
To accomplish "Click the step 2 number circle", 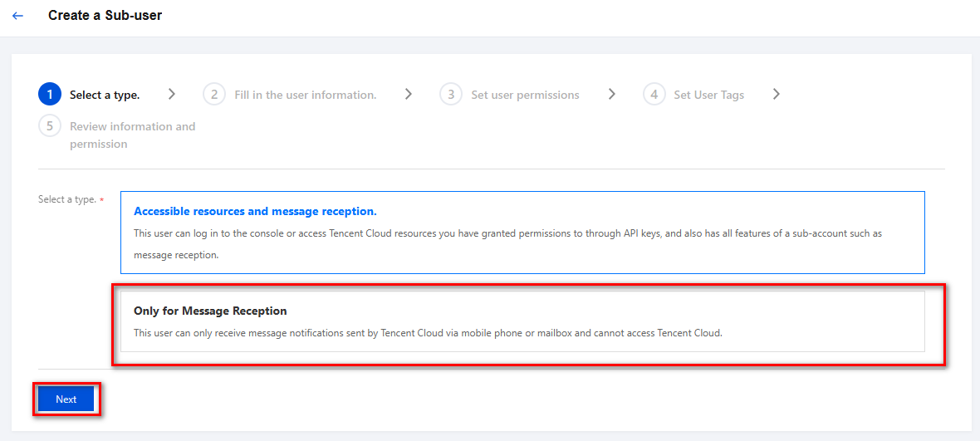I will [214, 95].
